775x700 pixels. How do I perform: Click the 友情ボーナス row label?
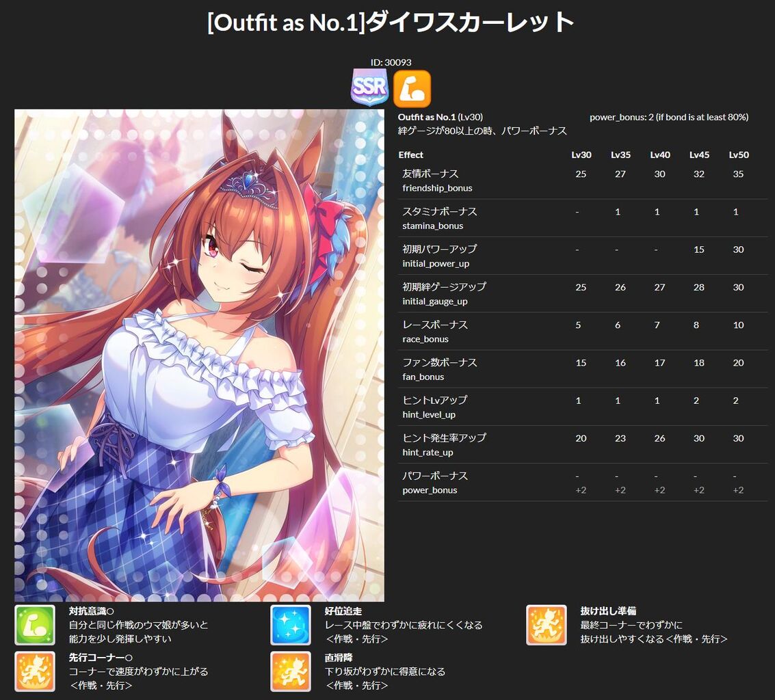(x=430, y=174)
